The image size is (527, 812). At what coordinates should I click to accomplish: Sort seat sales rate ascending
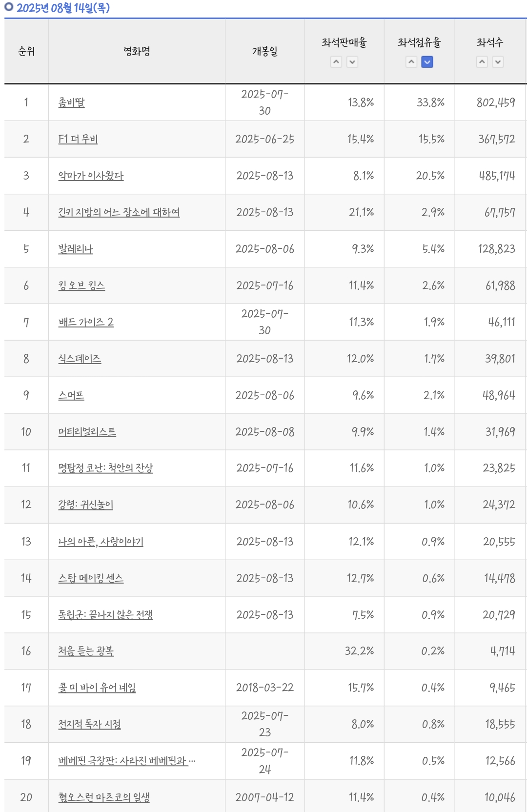coord(336,62)
